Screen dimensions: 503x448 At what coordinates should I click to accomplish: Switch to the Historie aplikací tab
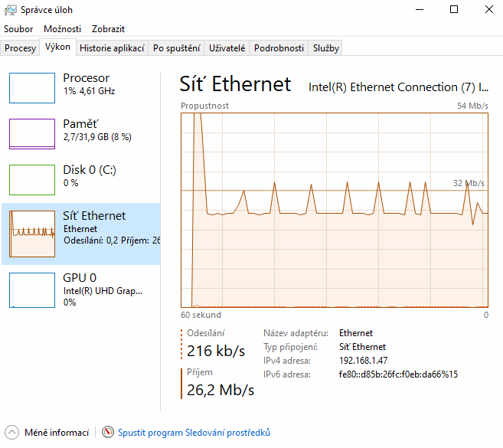[112, 48]
